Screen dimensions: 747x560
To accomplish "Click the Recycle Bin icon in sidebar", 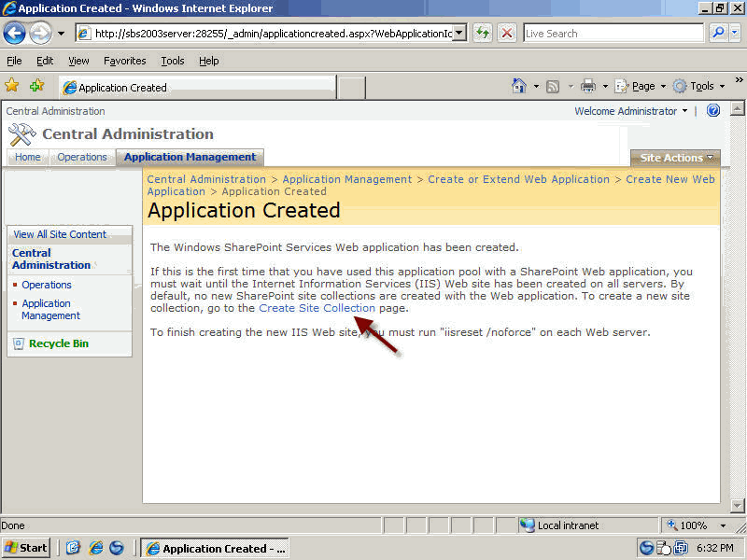I will pos(19,343).
